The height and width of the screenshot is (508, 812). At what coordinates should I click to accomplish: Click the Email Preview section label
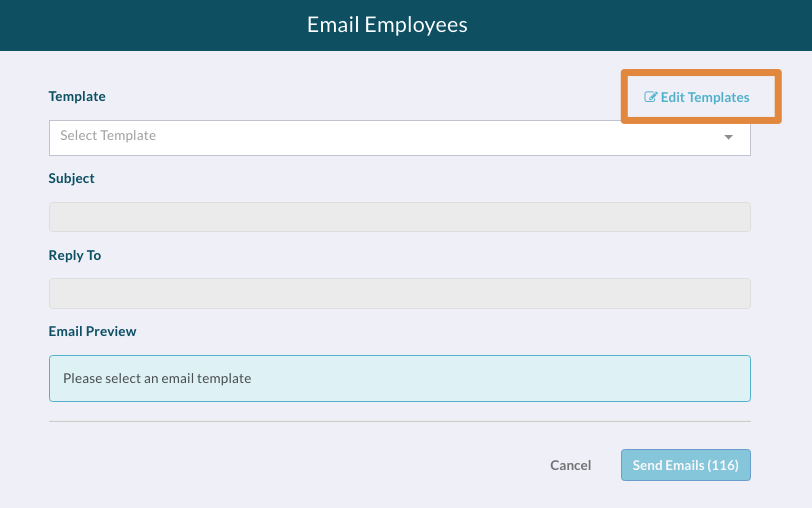click(x=93, y=331)
